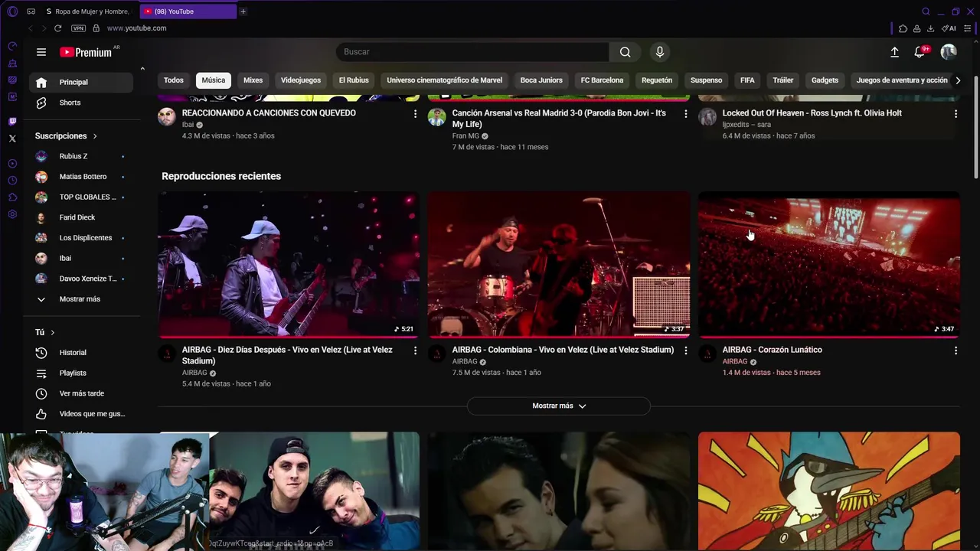The width and height of the screenshot is (980, 551).
Task: Open options for Corazón Lunático video
Action: pyautogui.click(x=955, y=350)
